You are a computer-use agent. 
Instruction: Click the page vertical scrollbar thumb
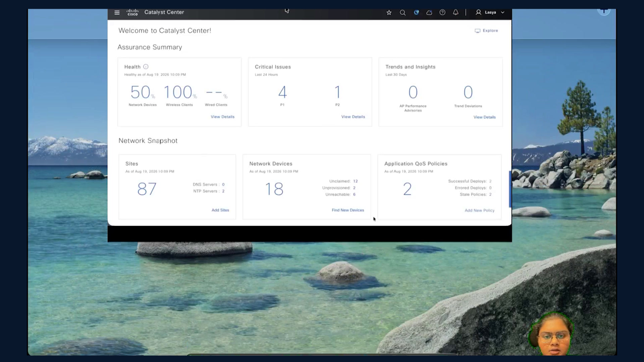click(510, 189)
